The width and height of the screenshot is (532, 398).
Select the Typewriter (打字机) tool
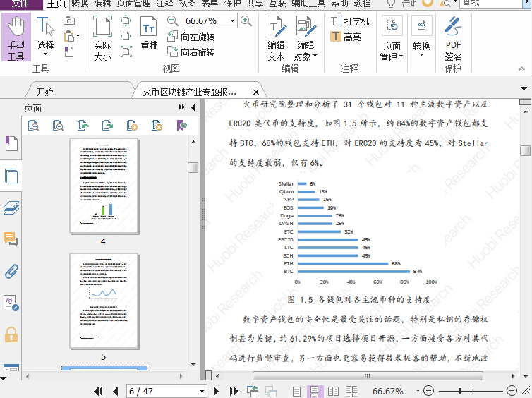(350, 21)
